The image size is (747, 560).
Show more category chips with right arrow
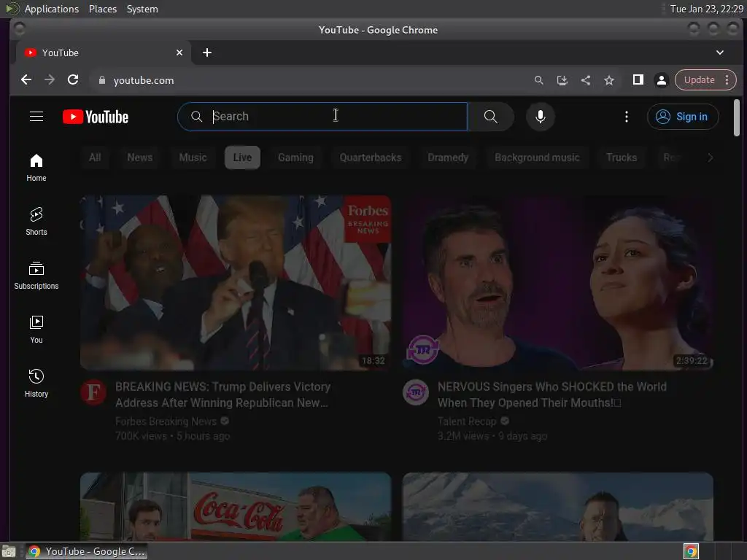click(x=710, y=157)
